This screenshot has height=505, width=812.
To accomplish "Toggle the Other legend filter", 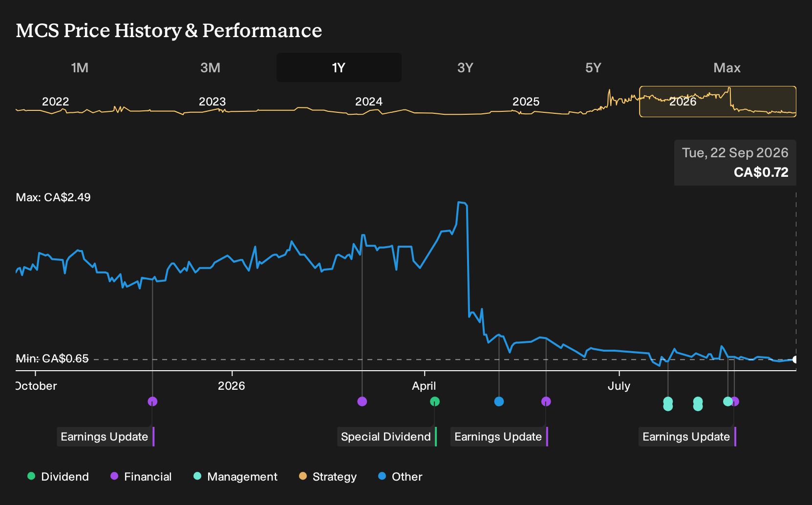I will pyautogui.click(x=400, y=477).
